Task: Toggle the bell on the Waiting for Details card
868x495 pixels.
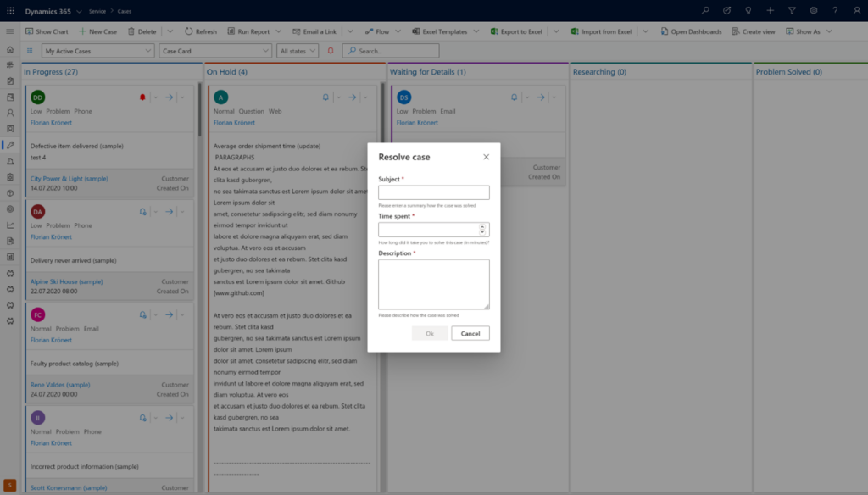Action: (514, 97)
